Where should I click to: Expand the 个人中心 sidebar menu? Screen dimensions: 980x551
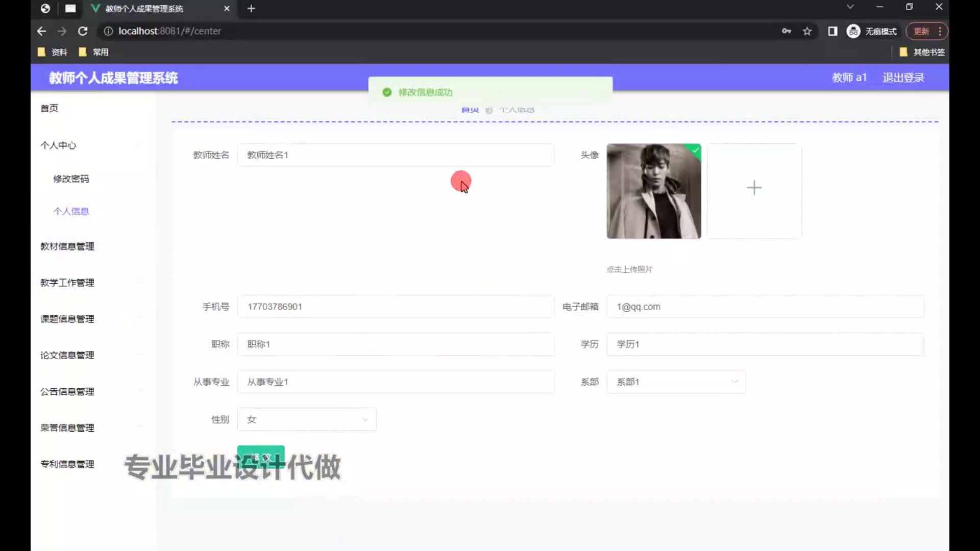coord(58,145)
